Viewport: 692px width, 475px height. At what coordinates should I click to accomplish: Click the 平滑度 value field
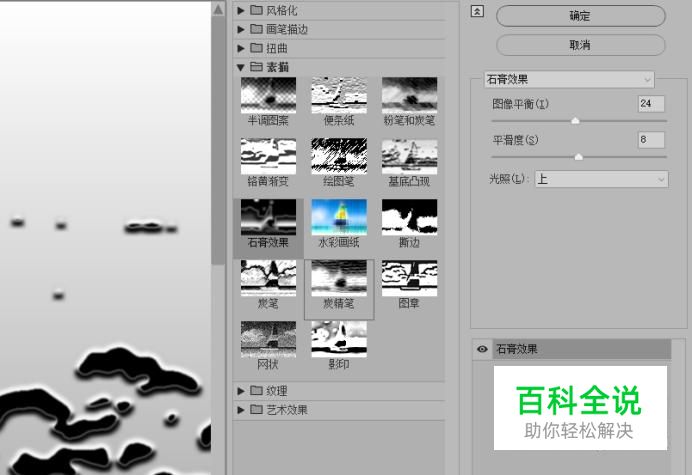(x=651, y=140)
